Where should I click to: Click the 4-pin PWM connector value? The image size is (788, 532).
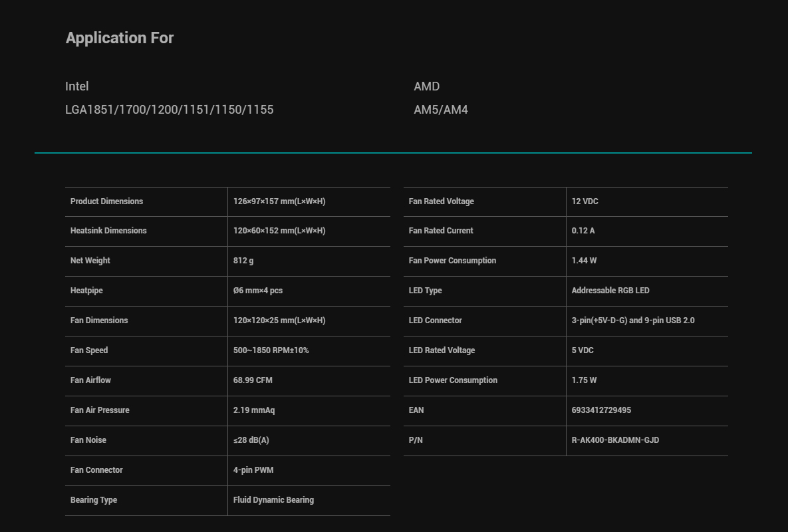[253, 470]
